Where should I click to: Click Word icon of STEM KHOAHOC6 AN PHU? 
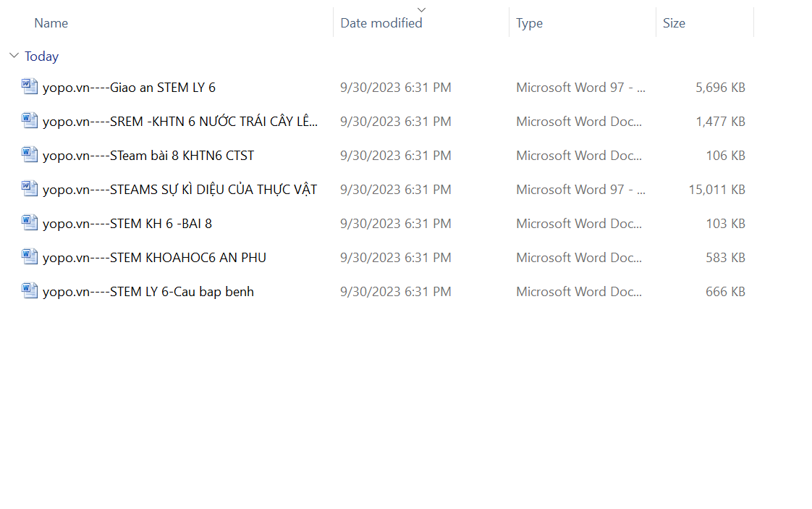click(30, 257)
